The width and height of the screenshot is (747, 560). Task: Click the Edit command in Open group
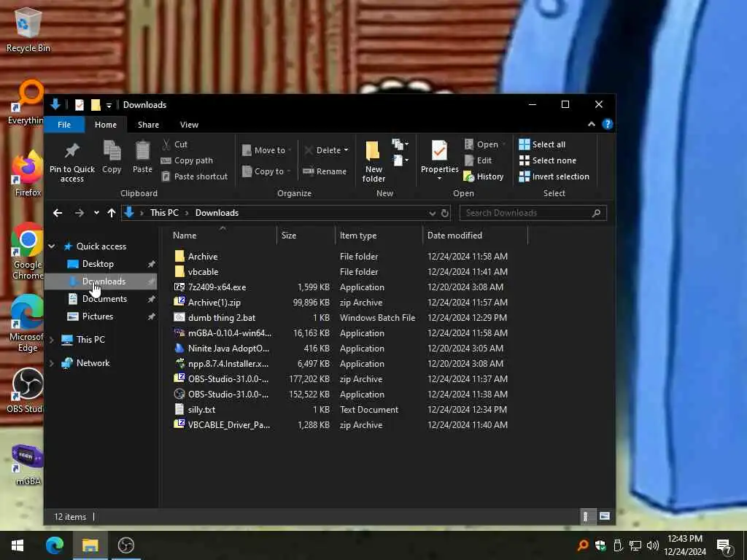[x=478, y=160]
